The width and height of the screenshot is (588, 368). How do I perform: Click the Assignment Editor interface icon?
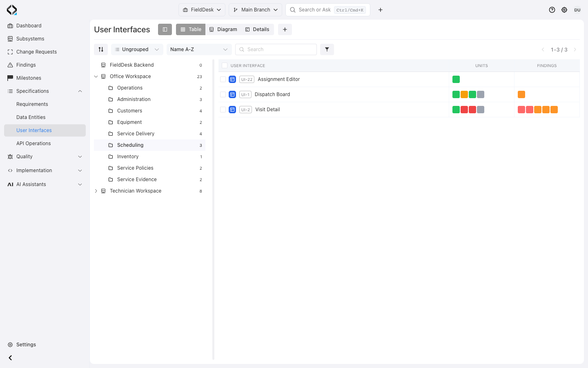coord(232,79)
